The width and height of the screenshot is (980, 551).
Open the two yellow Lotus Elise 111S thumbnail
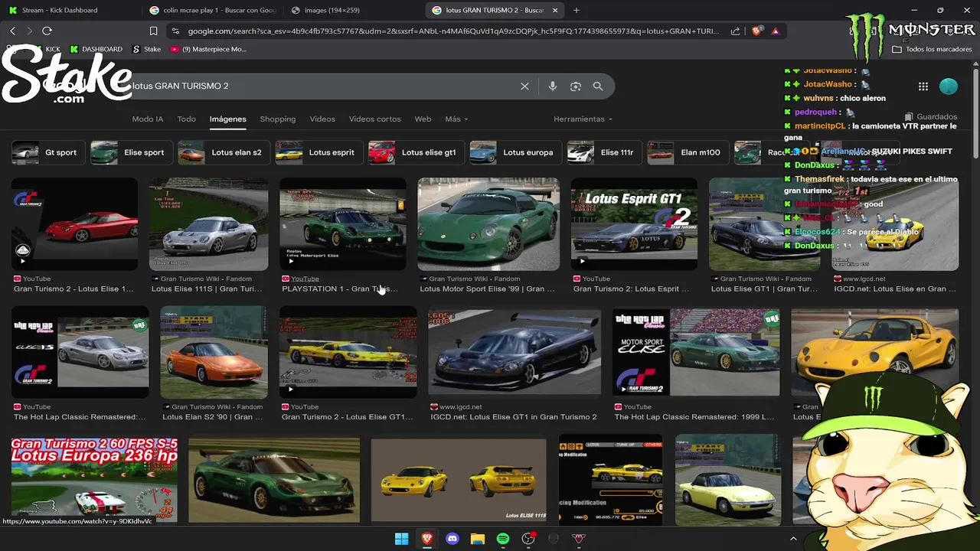coord(459,481)
